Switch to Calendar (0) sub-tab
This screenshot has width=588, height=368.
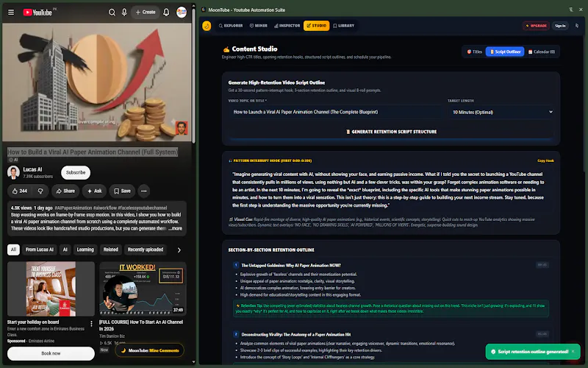coord(542,52)
